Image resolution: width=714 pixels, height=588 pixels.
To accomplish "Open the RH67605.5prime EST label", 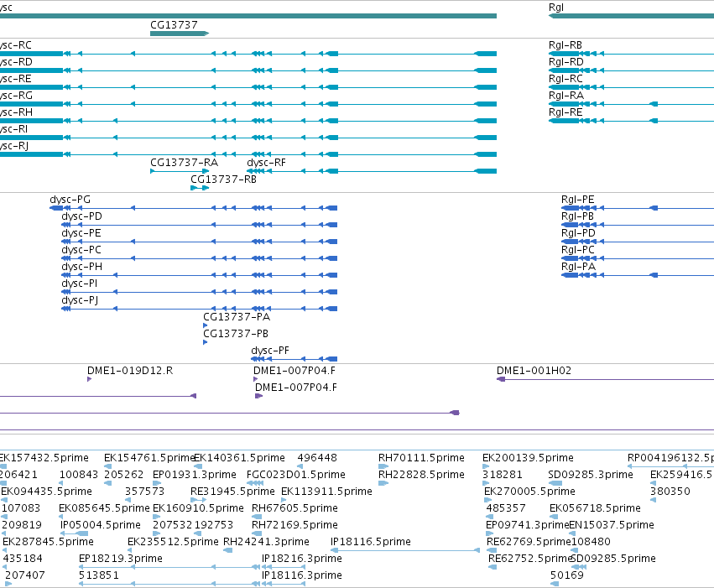I will [x=294, y=508].
